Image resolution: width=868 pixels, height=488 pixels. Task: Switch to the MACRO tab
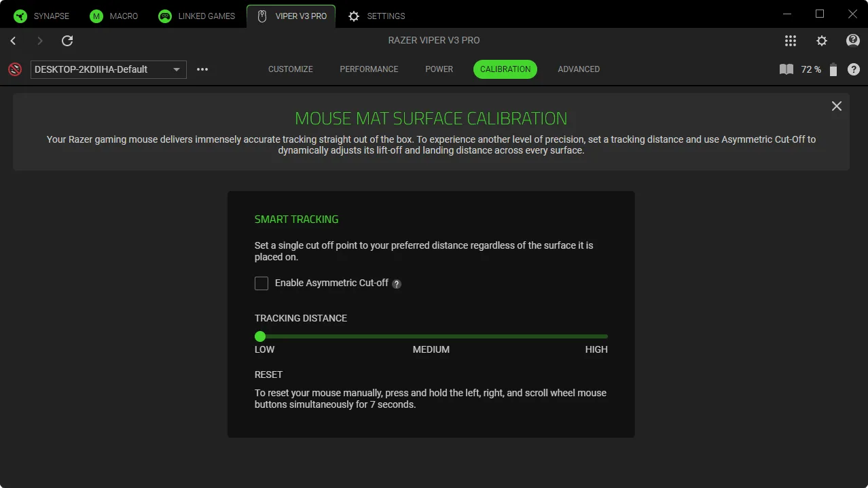(114, 16)
